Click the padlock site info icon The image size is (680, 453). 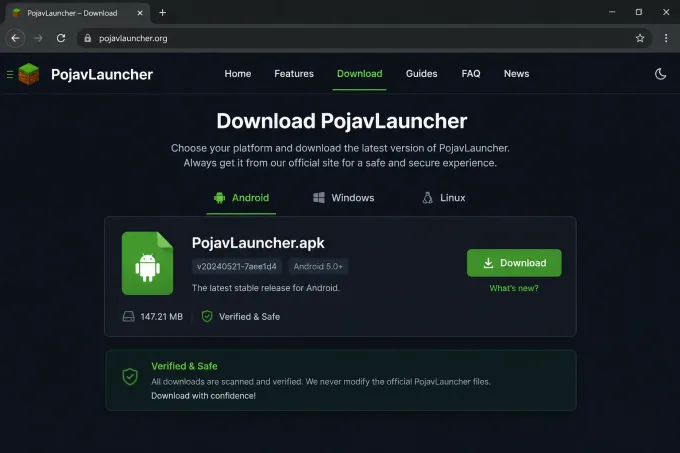pyautogui.click(x=88, y=38)
